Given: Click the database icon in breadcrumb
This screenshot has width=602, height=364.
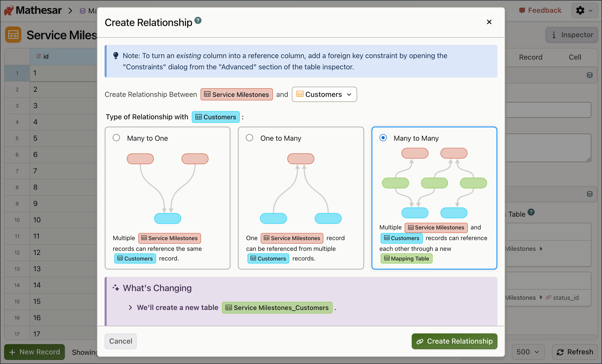Looking at the screenshot, I should [83, 11].
